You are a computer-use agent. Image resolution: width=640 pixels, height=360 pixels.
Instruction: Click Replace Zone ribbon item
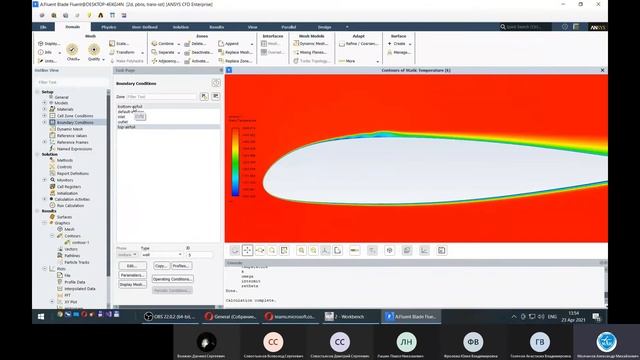[235, 61]
